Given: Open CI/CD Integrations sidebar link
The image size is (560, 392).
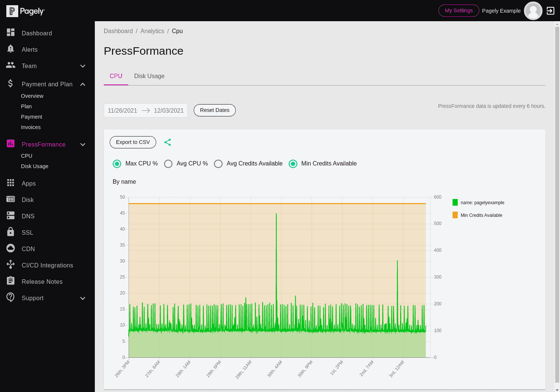Looking at the screenshot, I should [47, 265].
